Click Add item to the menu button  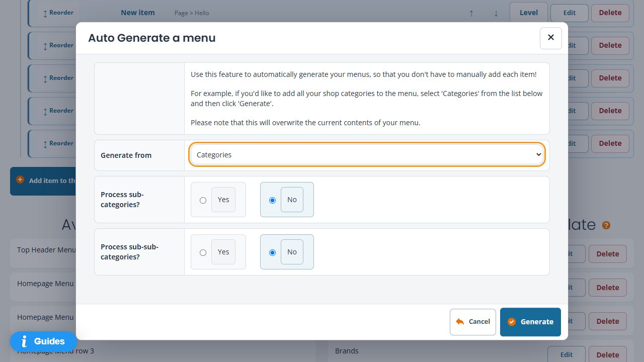pos(43,181)
